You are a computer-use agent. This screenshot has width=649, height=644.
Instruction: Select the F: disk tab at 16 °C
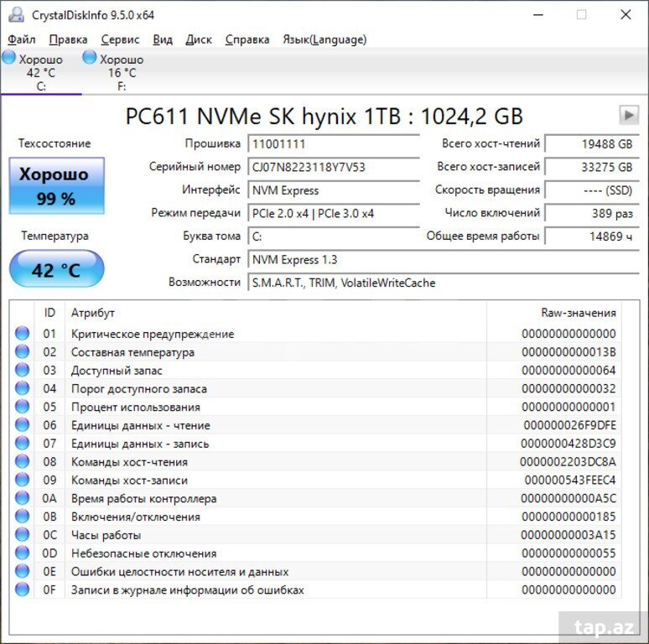(122, 71)
